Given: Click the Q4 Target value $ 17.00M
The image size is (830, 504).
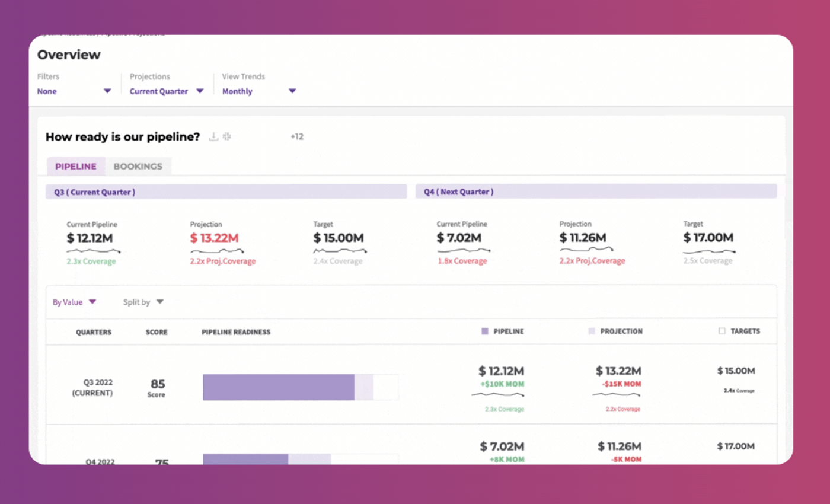Looking at the screenshot, I should pyautogui.click(x=708, y=238).
